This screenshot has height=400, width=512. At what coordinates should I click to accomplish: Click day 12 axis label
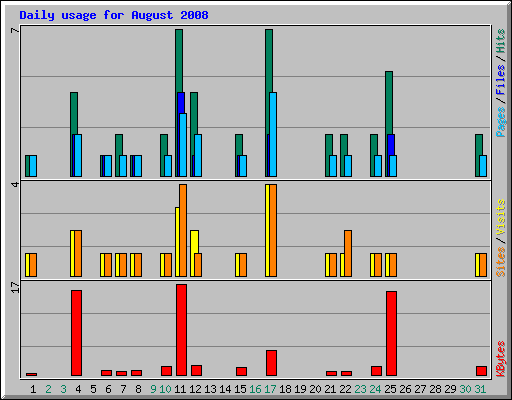tap(195, 389)
